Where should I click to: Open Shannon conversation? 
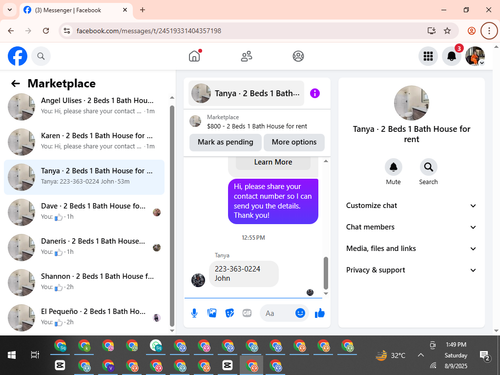pos(84,282)
